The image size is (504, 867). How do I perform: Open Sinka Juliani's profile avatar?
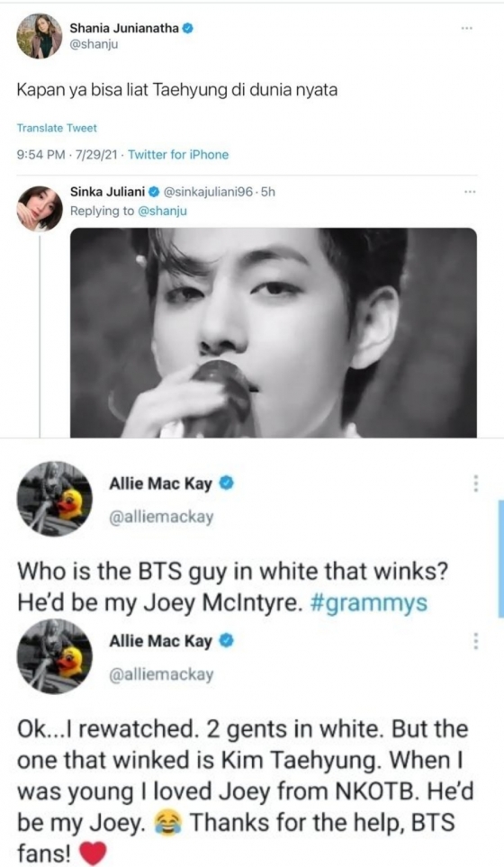40,209
